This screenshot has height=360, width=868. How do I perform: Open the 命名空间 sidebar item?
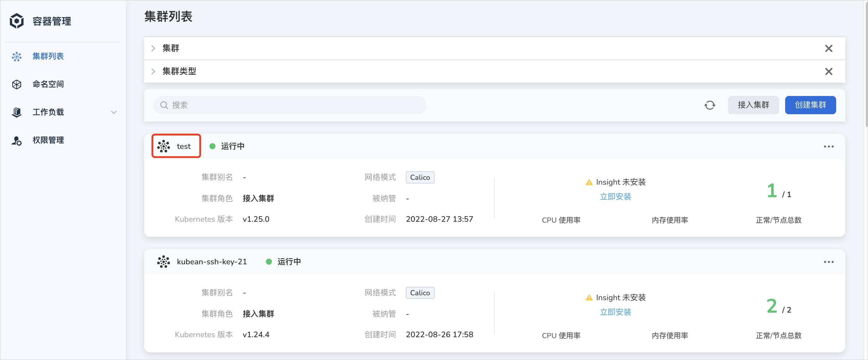coord(48,84)
